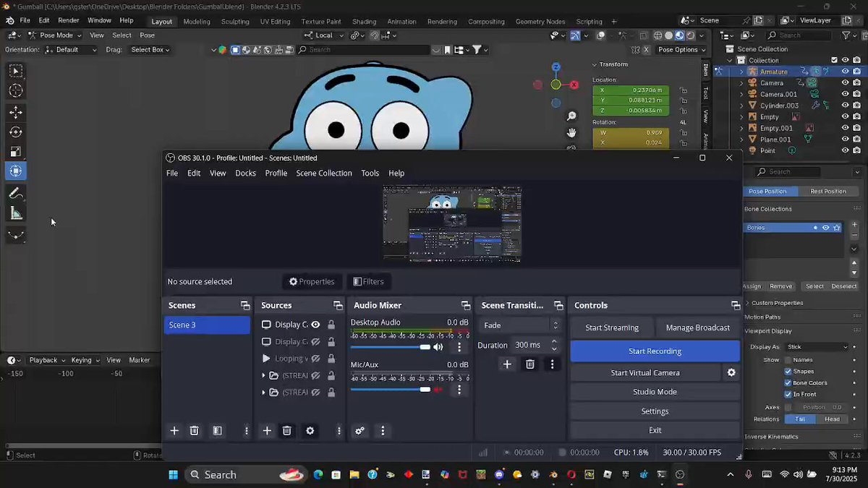Open the OBS Docks menu

[x=245, y=174]
